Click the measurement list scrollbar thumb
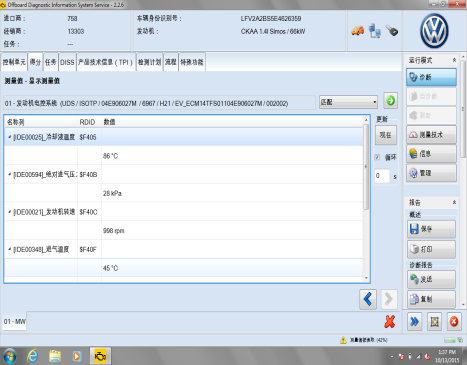 point(366,167)
